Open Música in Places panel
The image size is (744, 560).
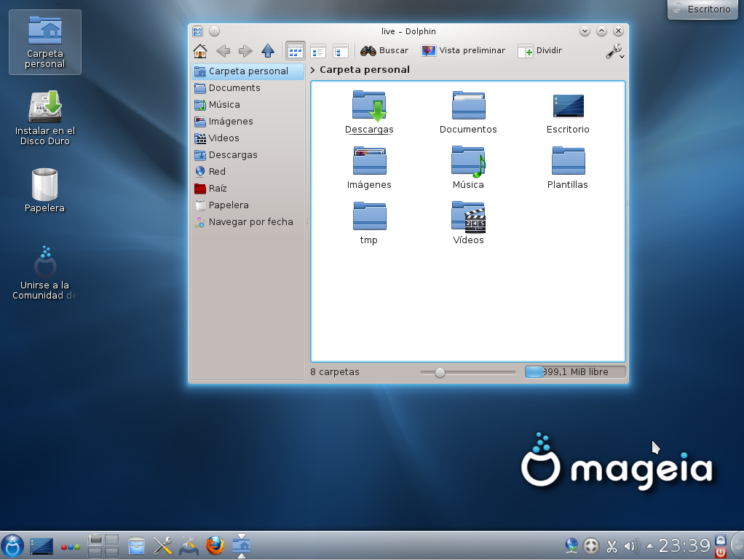pyautogui.click(x=248, y=104)
